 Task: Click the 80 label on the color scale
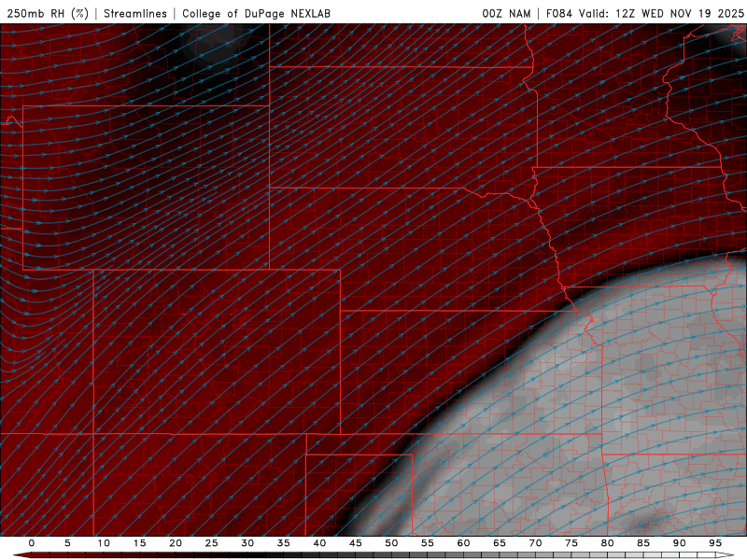608,543
